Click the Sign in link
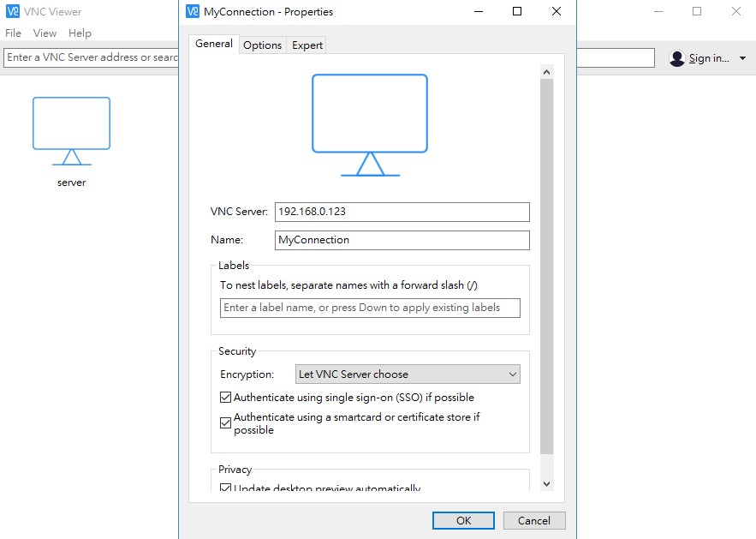Viewport: 756px width, 539px height. point(707,57)
